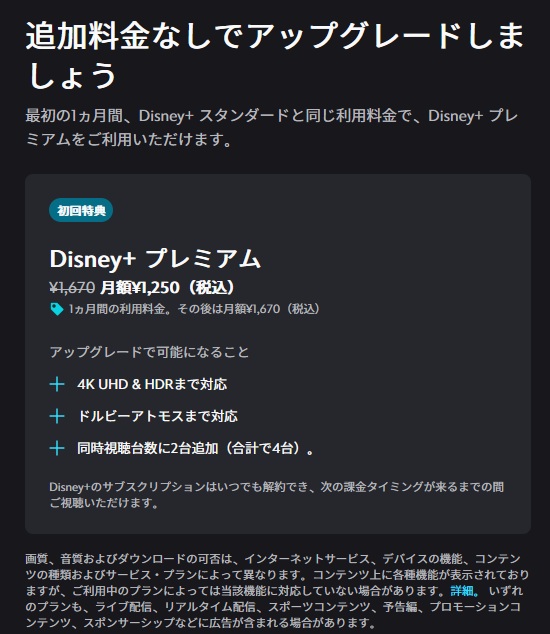The width and height of the screenshot is (550, 634).
Task: Click the 4K UHD & HDRまで対応 feature
Action: point(152,384)
